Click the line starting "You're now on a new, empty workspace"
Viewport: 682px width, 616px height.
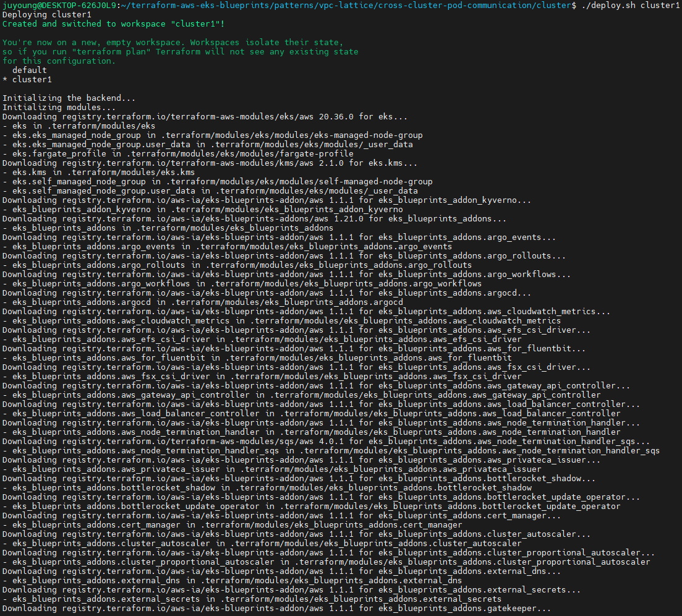coord(173,42)
